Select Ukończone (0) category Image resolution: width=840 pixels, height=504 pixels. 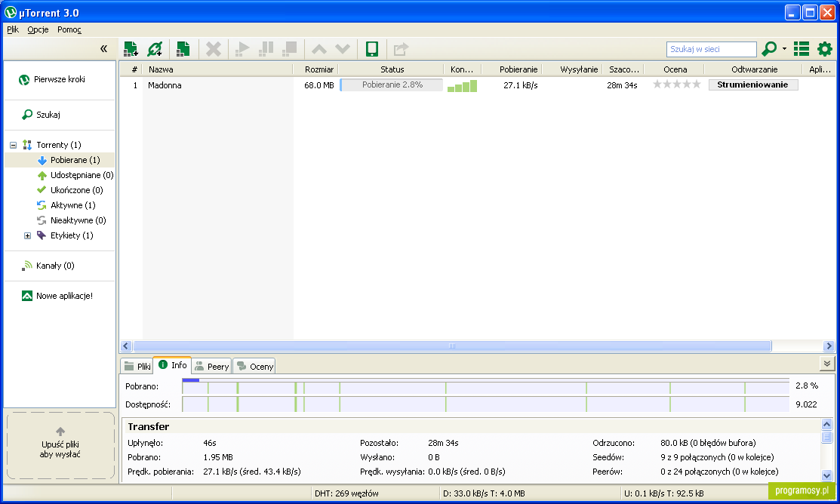click(x=76, y=190)
